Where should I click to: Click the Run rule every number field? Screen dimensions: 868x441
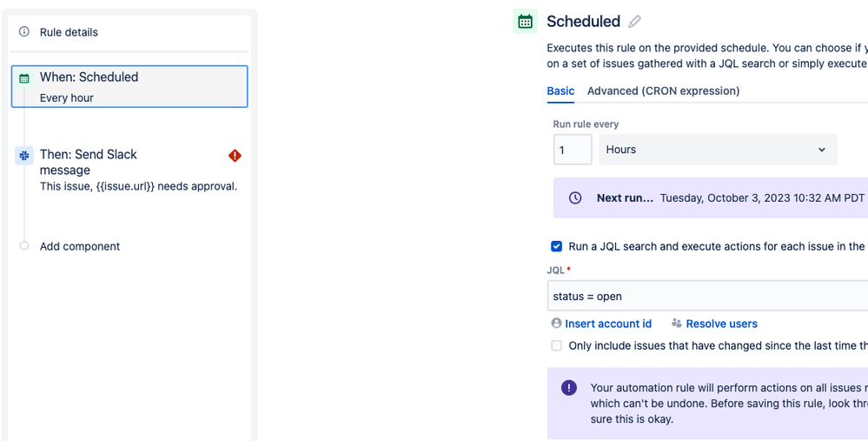[573, 150]
